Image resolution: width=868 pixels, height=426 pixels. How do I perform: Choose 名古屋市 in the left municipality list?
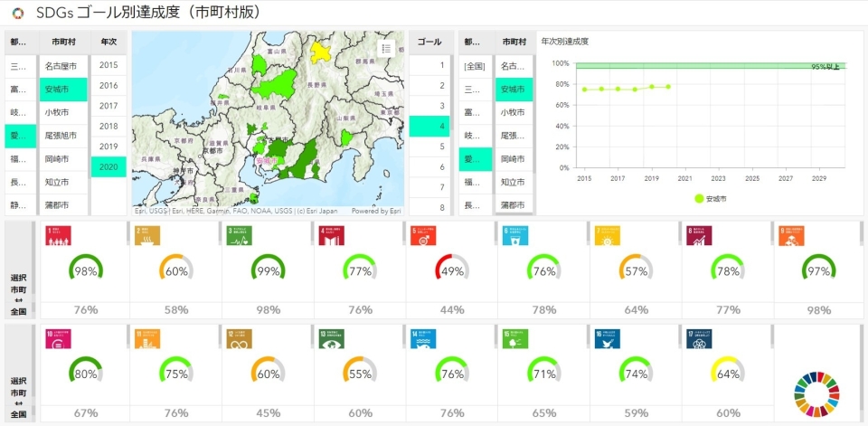coord(61,66)
